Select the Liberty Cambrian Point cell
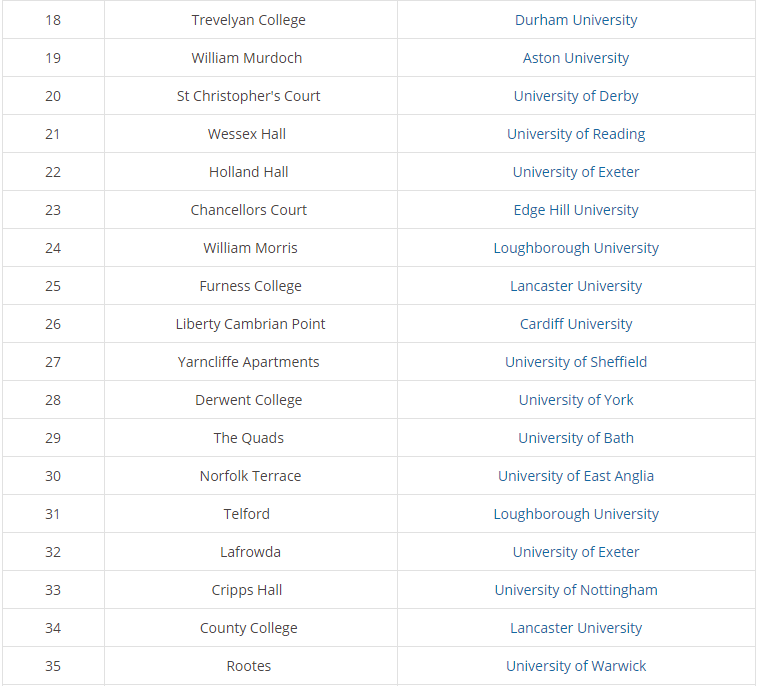The image size is (757, 686). coord(251,324)
